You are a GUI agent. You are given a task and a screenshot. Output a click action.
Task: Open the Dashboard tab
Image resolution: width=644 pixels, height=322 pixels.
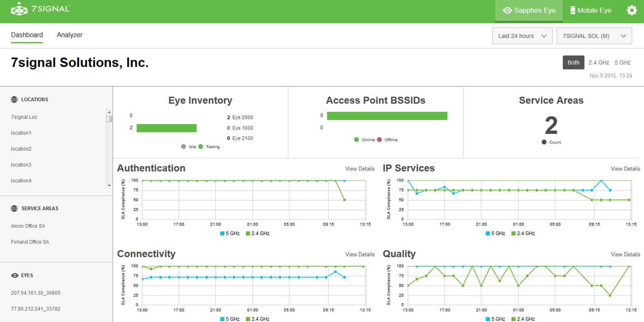pyautogui.click(x=27, y=35)
